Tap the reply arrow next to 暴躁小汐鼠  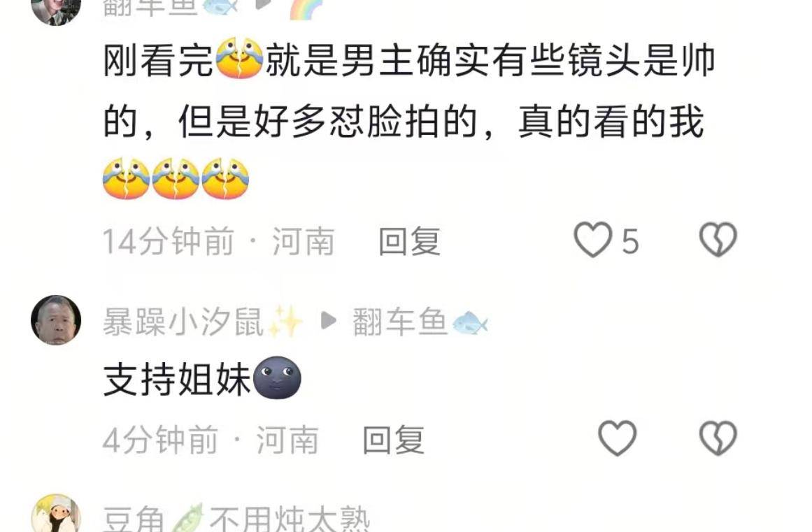coord(328,321)
